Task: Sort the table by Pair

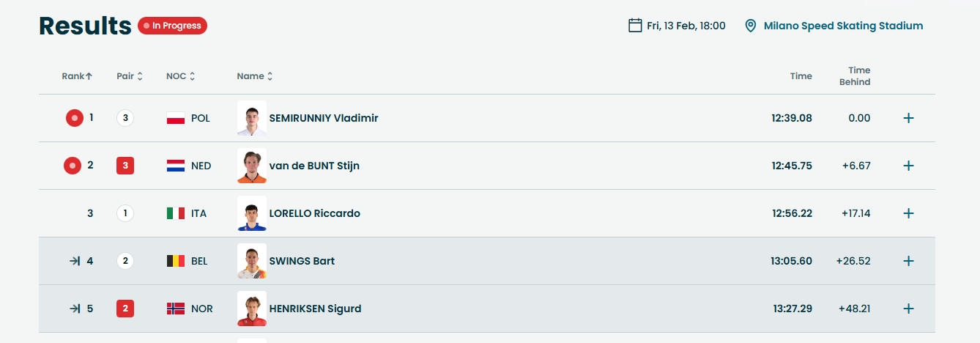Action: tap(130, 76)
